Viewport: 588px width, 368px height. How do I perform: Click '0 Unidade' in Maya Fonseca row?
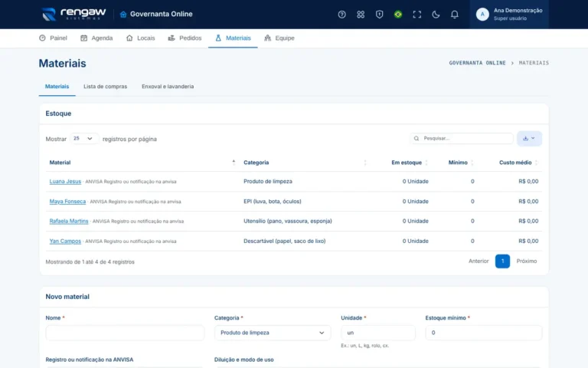416,202
